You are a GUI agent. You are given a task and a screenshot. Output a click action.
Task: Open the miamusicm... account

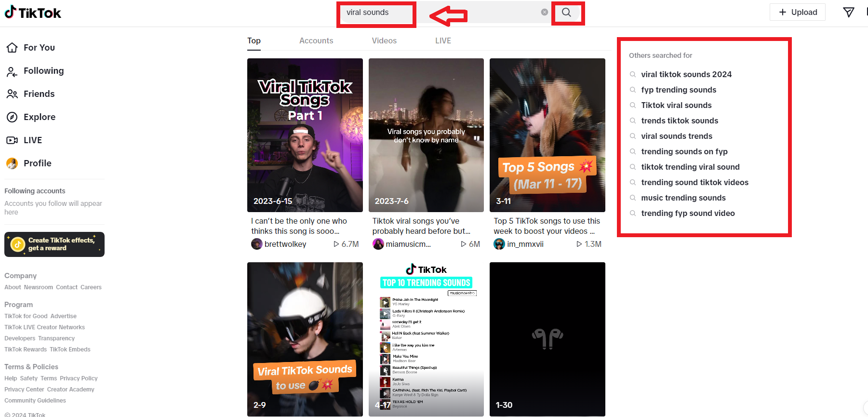tap(408, 244)
